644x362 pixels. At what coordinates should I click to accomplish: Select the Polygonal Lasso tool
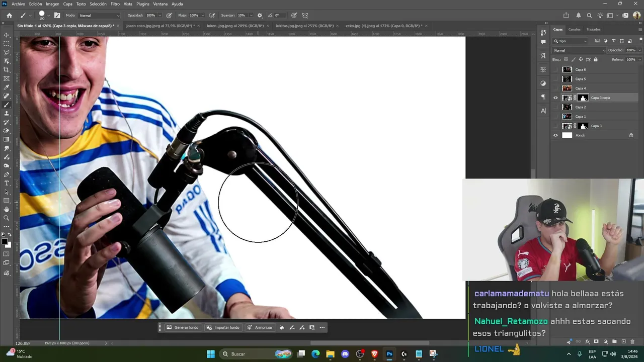pyautogui.click(x=7, y=52)
